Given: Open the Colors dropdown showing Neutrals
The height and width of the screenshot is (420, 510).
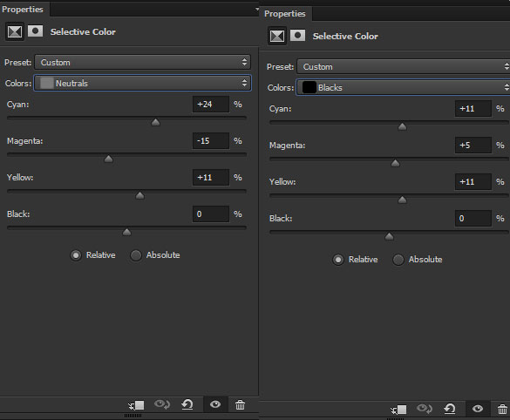Looking at the screenshot, I should [x=142, y=83].
